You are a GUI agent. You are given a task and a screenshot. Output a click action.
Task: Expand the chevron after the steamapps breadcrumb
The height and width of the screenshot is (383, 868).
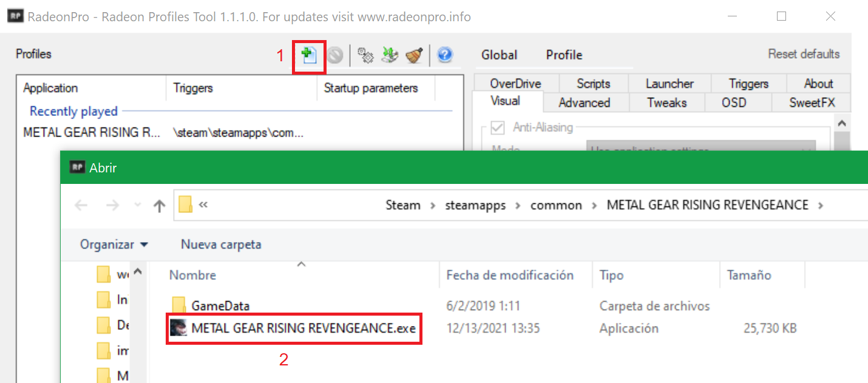point(518,206)
